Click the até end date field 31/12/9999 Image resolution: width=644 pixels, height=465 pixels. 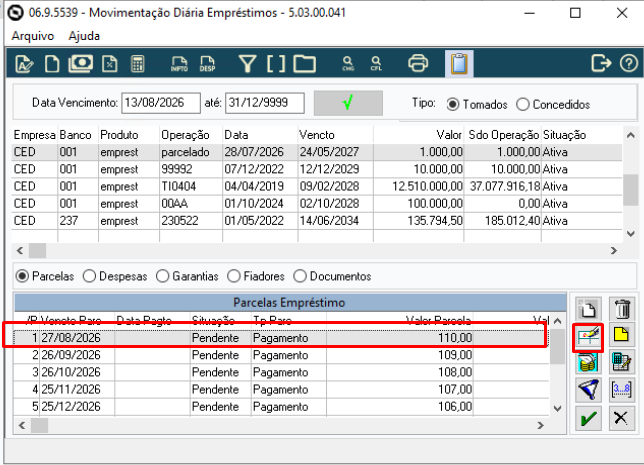click(265, 103)
